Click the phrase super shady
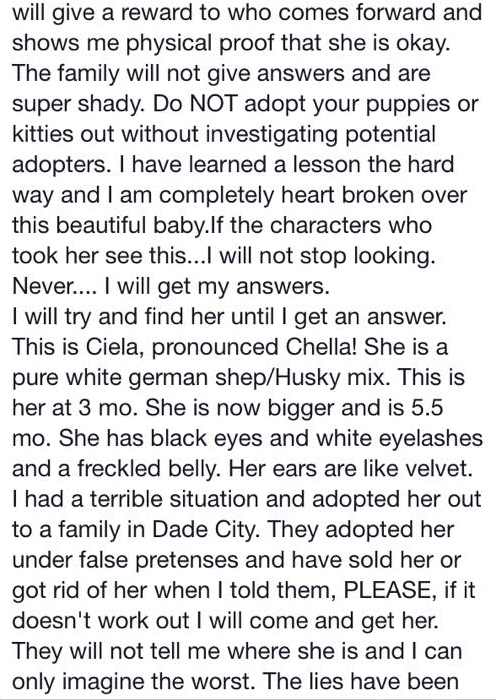 [x=79, y=104]
